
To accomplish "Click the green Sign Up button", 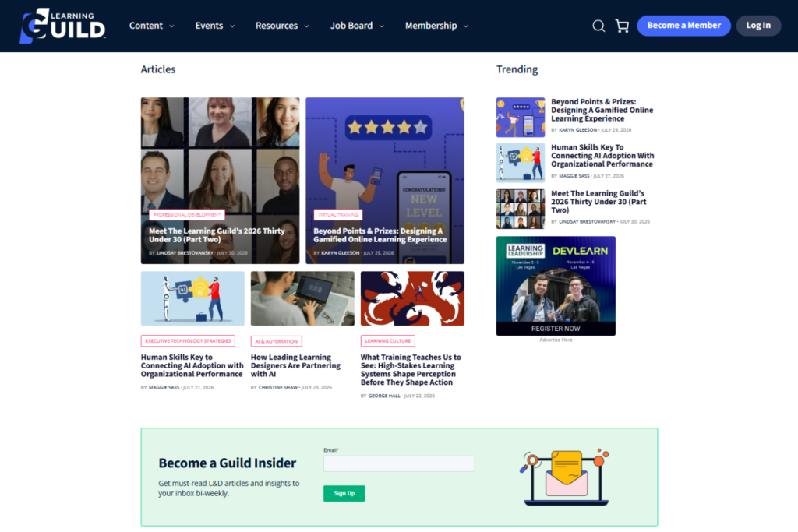I will (344, 493).
